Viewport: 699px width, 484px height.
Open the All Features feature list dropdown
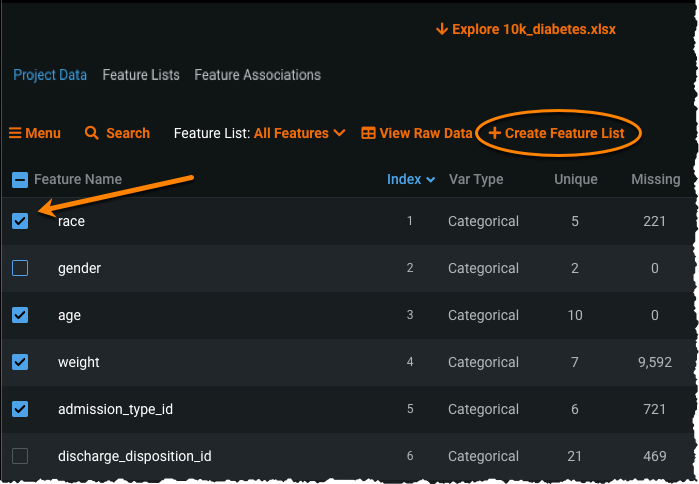[x=299, y=133]
